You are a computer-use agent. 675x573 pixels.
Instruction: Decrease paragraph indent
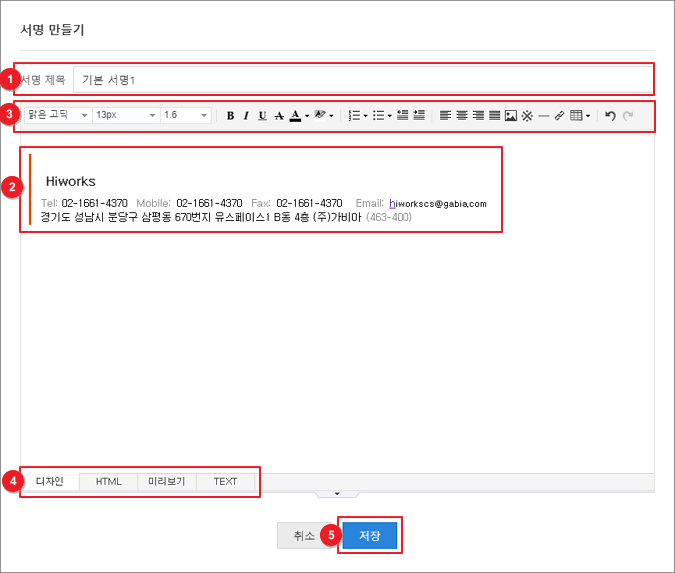[403, 115]
